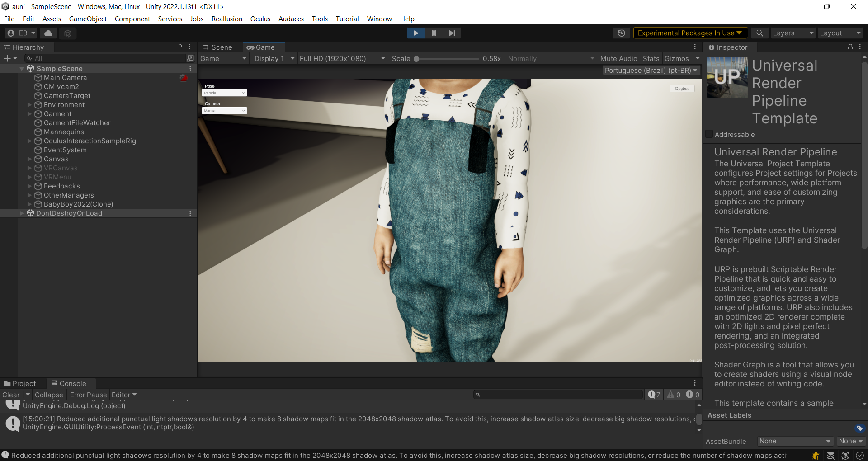Open the Reallusion menu
The image size is (868, 461).
tap(227, 19)
